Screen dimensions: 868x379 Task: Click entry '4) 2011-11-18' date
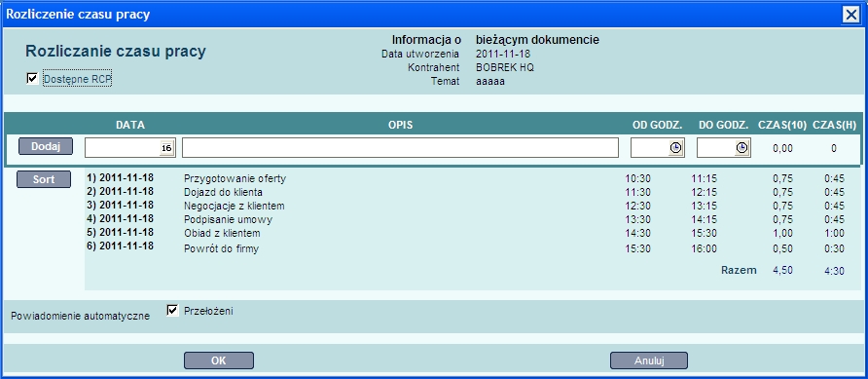click(x=120, y=218)
